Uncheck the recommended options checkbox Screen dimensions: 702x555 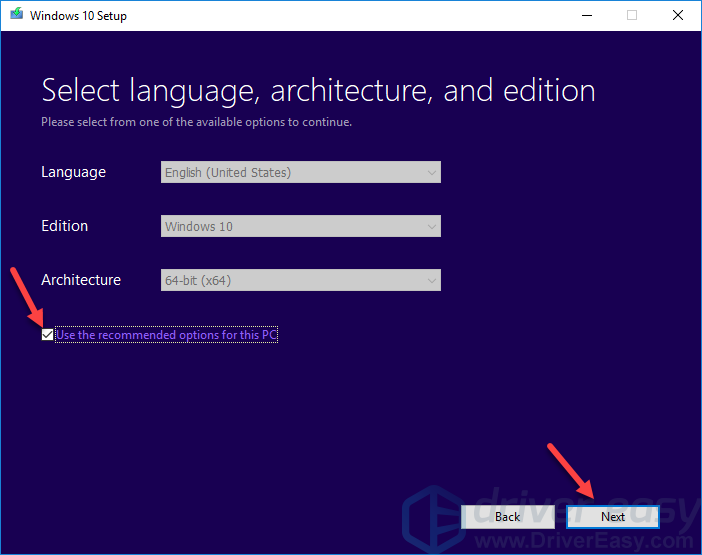(47, 335)
